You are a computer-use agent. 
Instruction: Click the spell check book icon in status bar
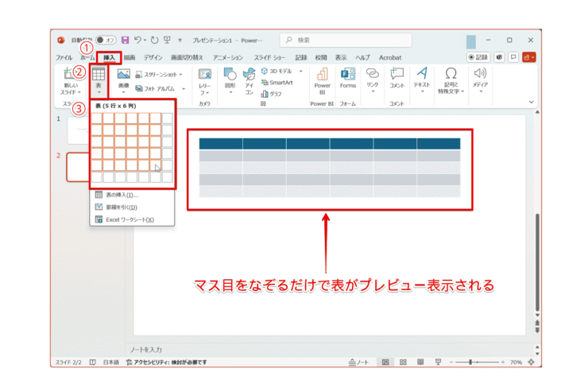(x=92, y=362)
